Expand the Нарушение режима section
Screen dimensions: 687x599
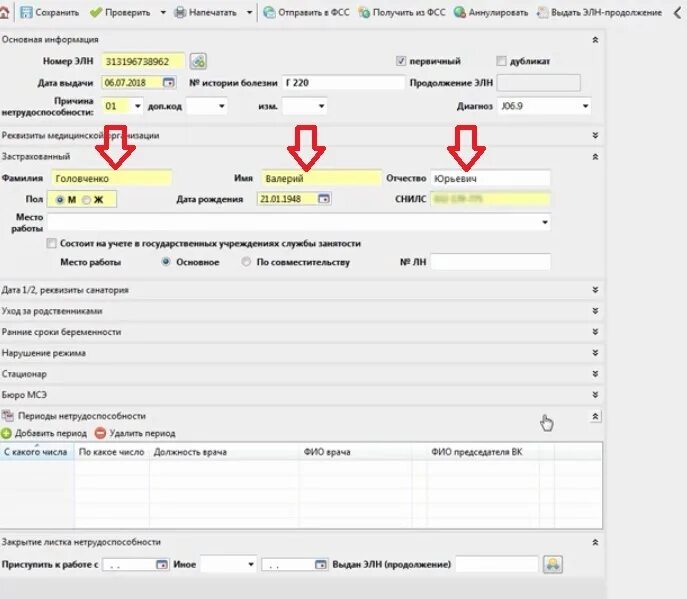(x=595, y=353)
